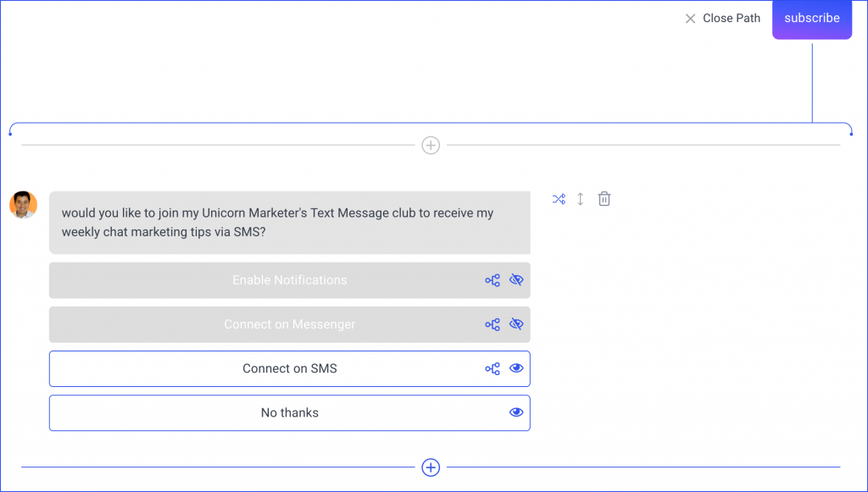This screenshot has width=868, height=492.
Task: Open branch path for Connect on SMS
Action: click(x=492, y=368)
